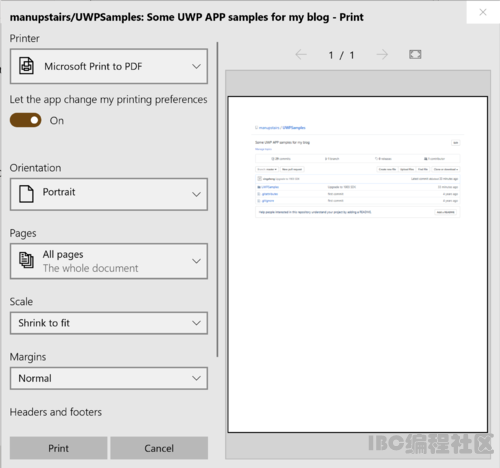Expand the Microsoft Print to PDF chevron
This screenshot has width=500, height=468.
point(196,66)
